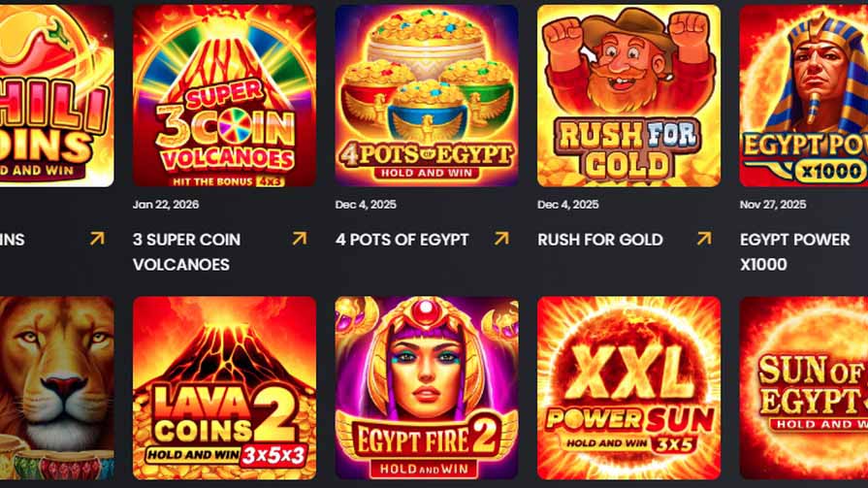Open the Rush for Gold miner thumbnail

(628, 96)
